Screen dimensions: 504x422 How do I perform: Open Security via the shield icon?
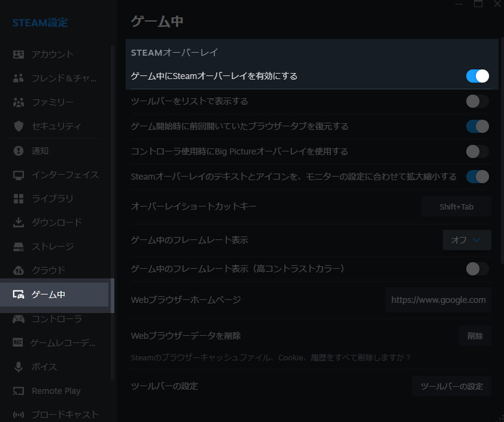click(x=19, y=126)
